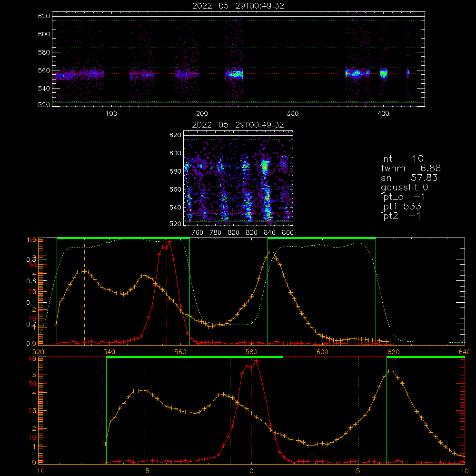The image size is (476, 476).
Task: Click x-axis label "560" of the upper profile plot
Action: pos(180,352)
